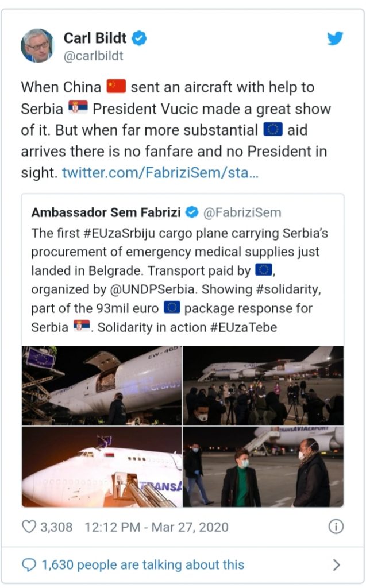Like the tweet with heart icon

[x=29, y=527]
